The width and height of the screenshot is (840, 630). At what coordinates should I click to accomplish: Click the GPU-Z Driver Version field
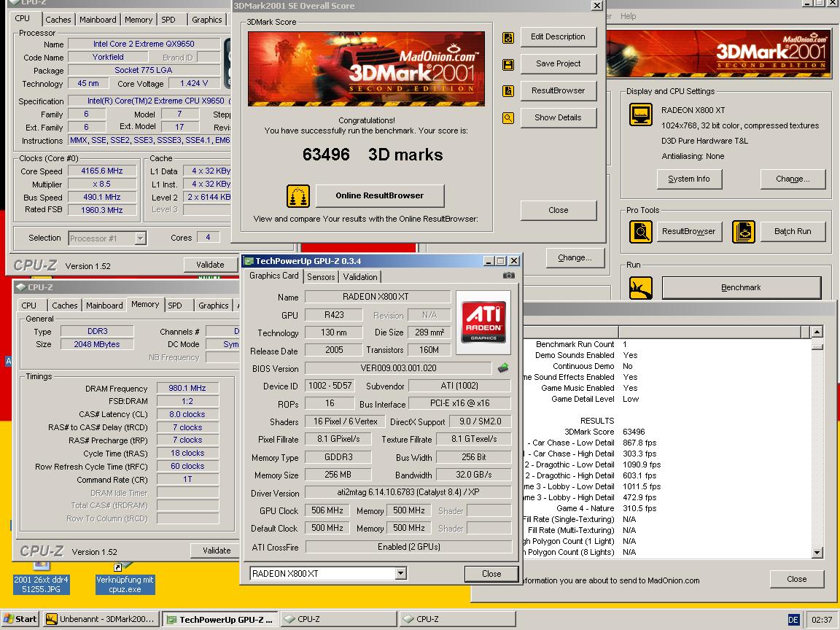(408, 492)
